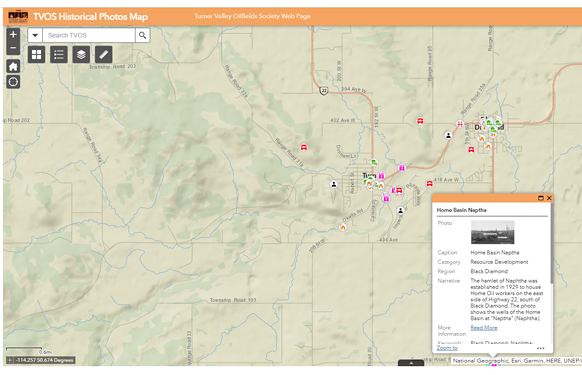Run search with the magnifier button
Viewport: 582px width, 375px height.
143,35
